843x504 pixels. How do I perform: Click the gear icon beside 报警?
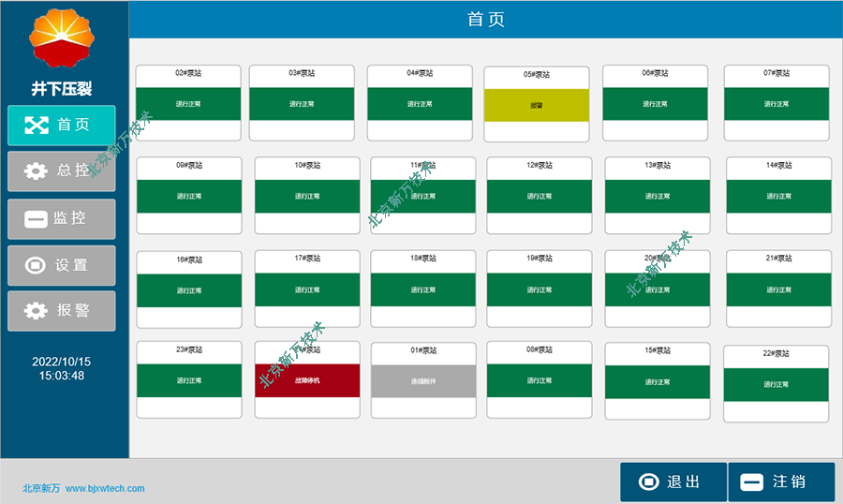[x=36, y=311]
